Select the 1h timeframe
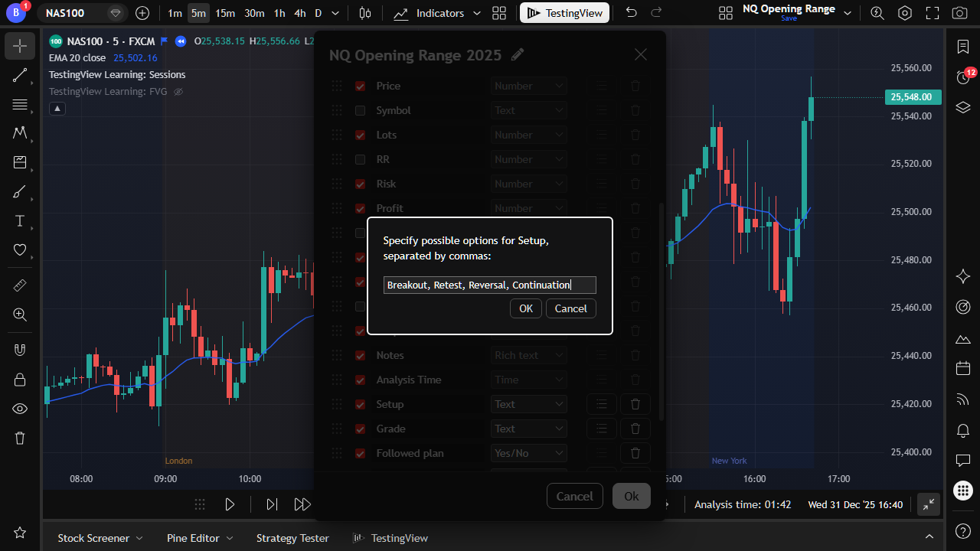 click(x=279, y=13)
